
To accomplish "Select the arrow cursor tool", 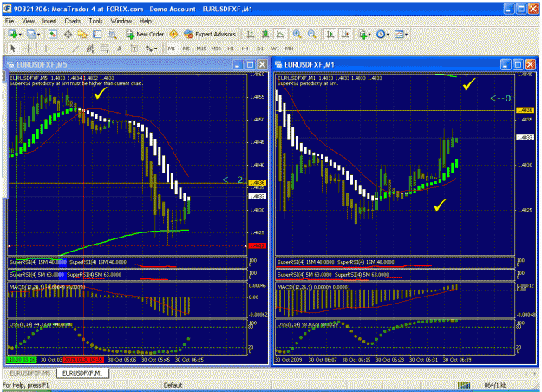I will [x=13, y=49].
